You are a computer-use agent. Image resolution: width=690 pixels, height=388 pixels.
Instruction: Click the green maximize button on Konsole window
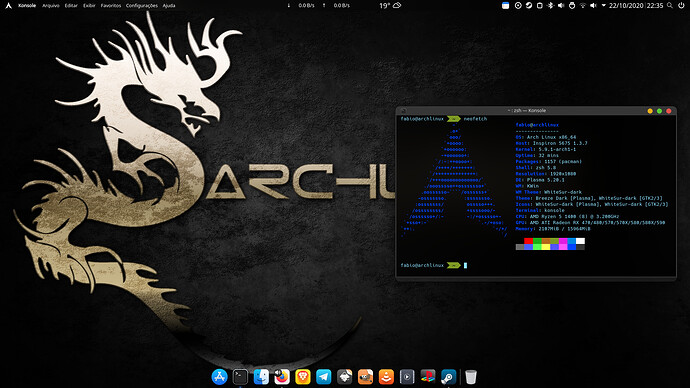[x=659, y=111]
